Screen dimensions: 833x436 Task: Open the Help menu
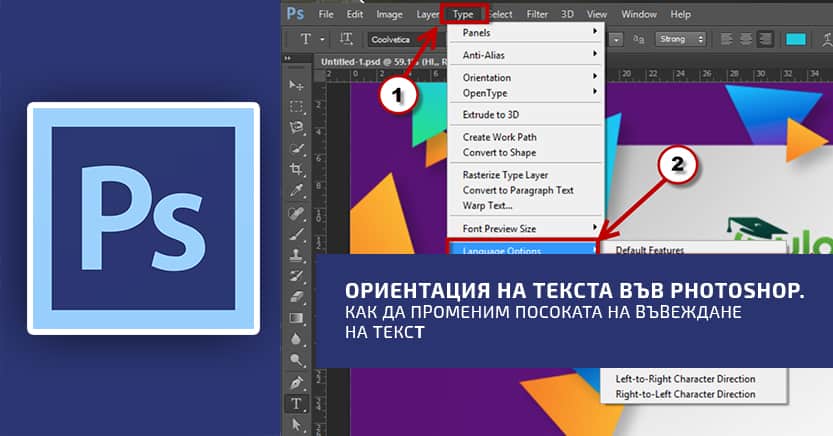click(x=681, y=14)
